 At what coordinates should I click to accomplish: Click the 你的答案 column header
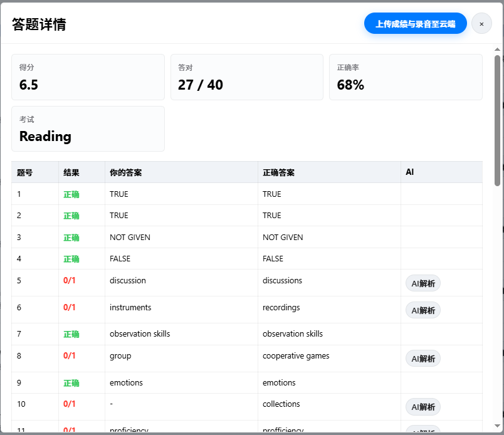click(x=181, y=172)
